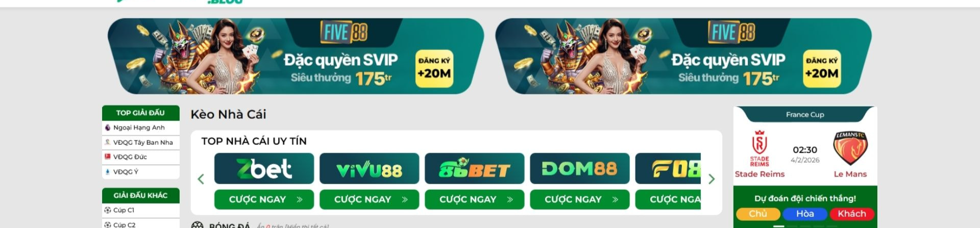980x228 pixels.
Task: Open the ViVu88 bookmaker logo
Action: click(x=369, y=168)
